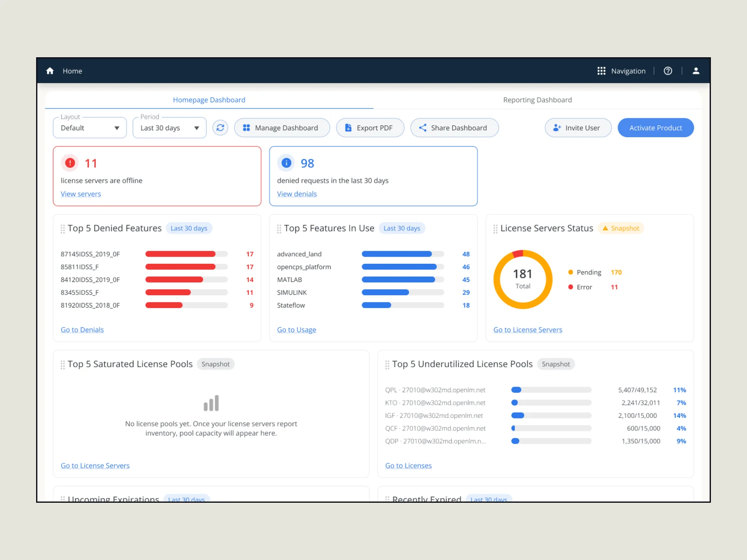
Task: Follow Go to License Servers under the donut chart
Action: tap(528, 330)
